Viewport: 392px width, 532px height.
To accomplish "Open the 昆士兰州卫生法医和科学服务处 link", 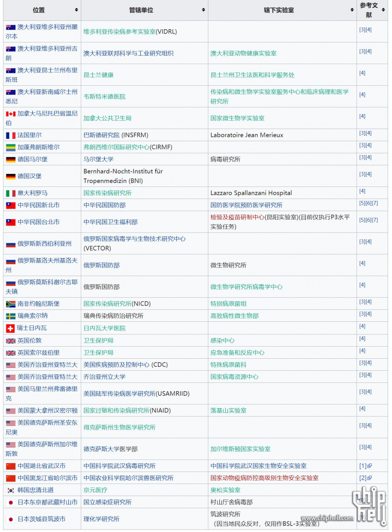I will tap(252, 75).
